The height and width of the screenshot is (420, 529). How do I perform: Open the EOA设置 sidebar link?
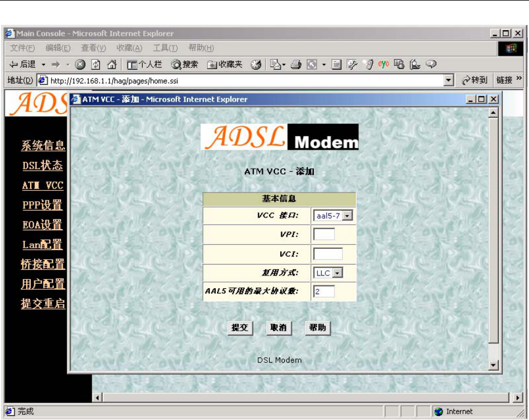click(42, 225)
